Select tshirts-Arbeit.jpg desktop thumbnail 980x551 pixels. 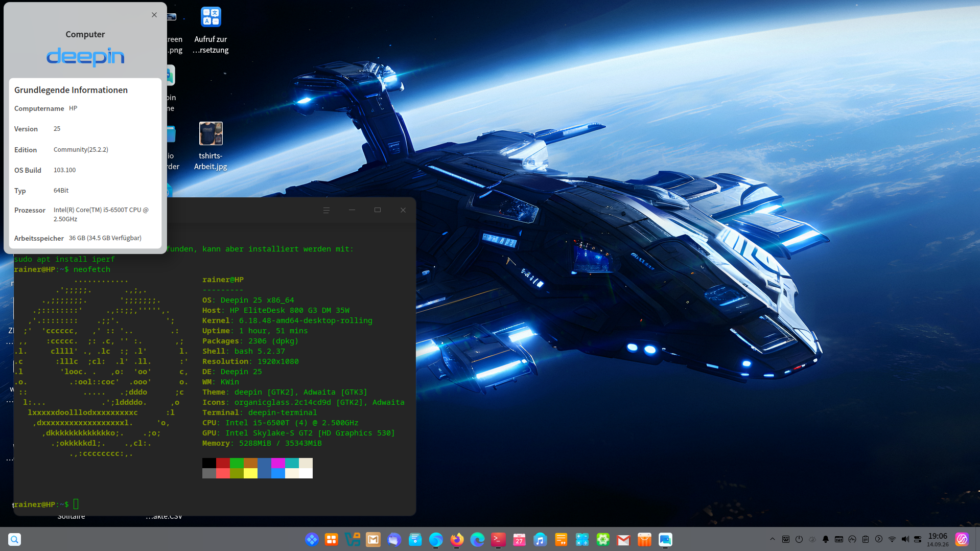coord(211,134)
